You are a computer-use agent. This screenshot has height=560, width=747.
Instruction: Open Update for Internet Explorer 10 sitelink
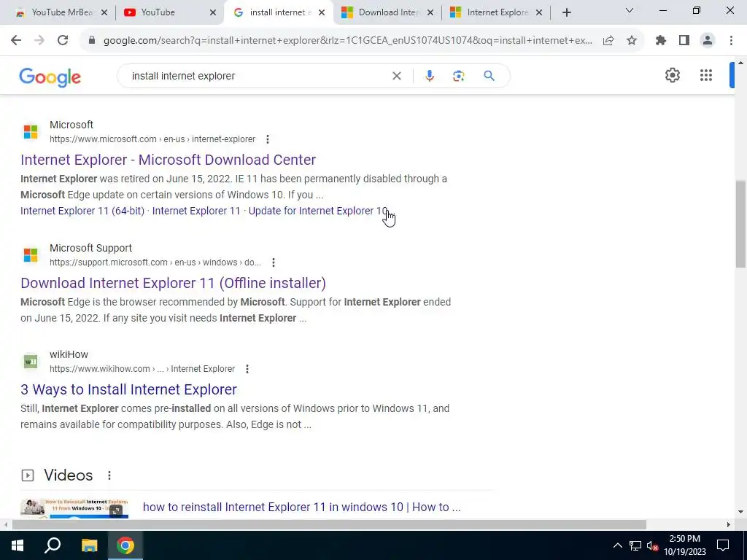[318, 211]
